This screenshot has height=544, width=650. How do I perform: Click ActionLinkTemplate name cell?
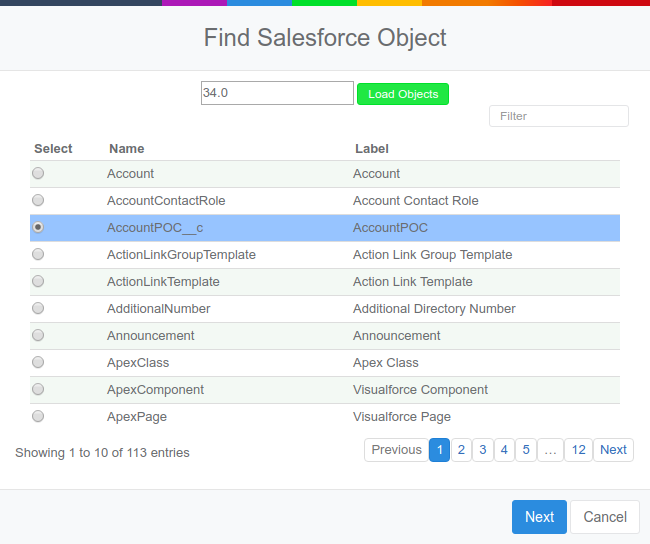pos(163,282)
